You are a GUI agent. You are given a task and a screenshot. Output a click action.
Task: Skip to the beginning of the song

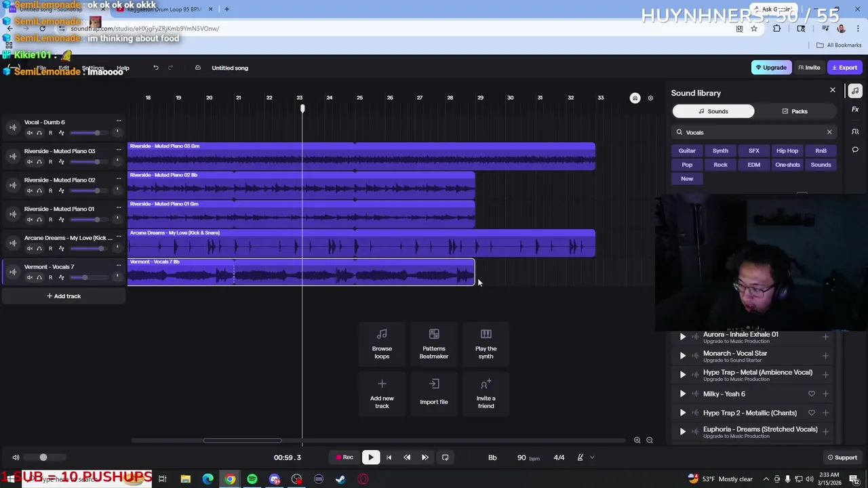coord(389,457)
